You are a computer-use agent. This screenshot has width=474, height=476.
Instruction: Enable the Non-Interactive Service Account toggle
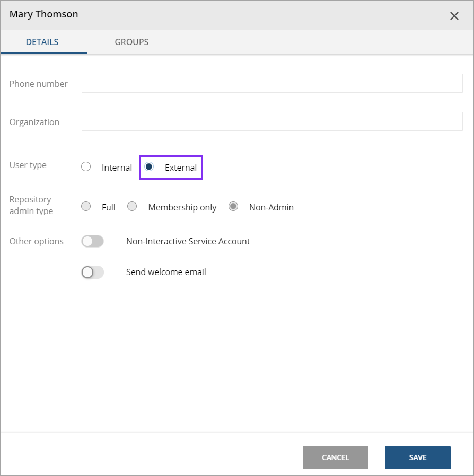(92, 241)
